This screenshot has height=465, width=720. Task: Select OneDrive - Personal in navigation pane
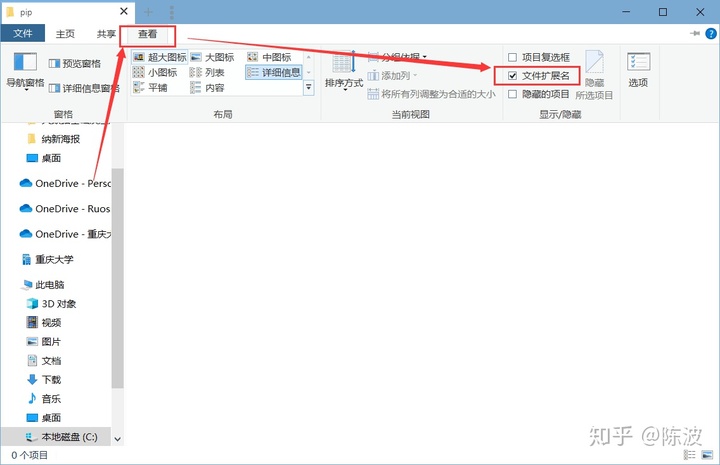(x=65, y=183)
